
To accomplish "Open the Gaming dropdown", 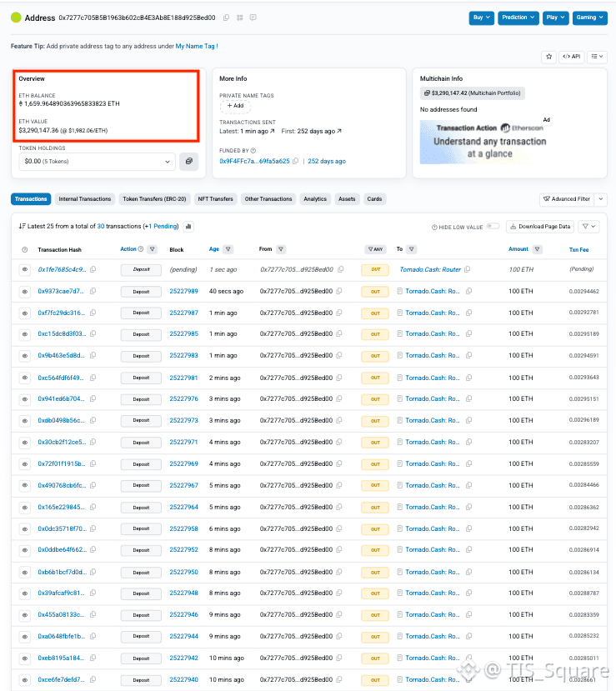I will (x=589, y=18).
